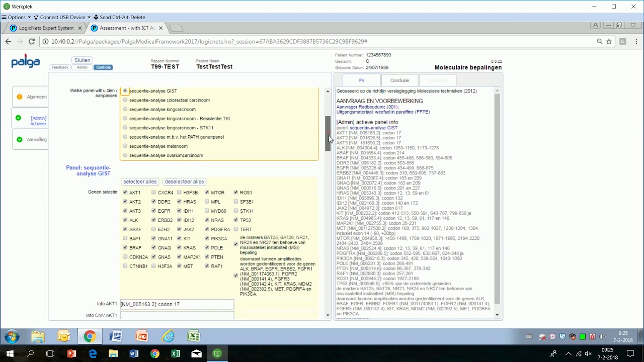
Task: Open the Algemeen section in sidebar
Action: tap(31, 97)
